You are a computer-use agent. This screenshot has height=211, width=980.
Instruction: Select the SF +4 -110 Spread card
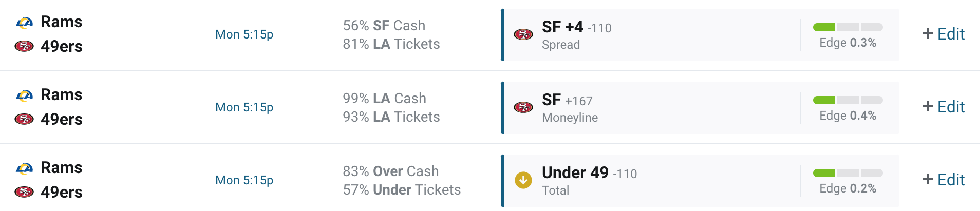pyautogui.click(x=700, y=35)
